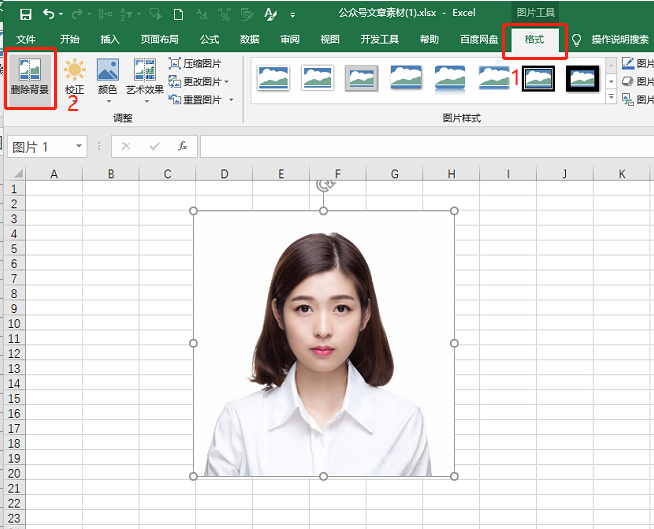Switch to the 页面布局 tab
This screenshot has height=529, width=654.
[x=160, y=40]
